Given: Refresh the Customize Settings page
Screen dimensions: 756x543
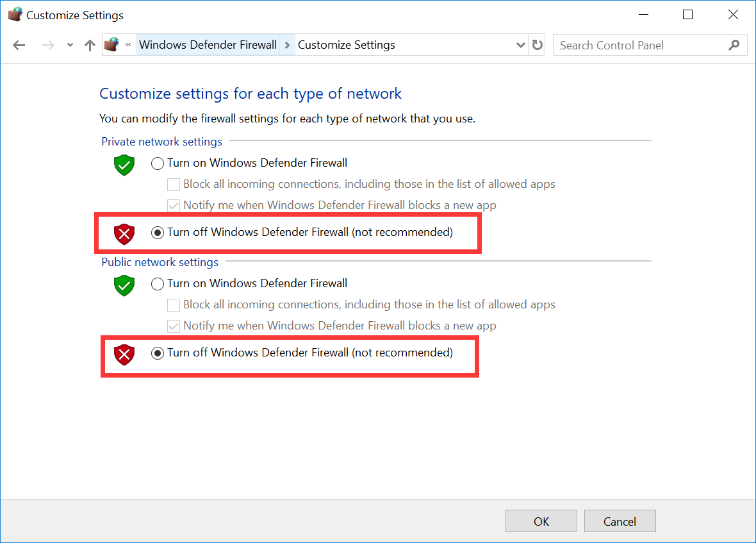Looking at the screenshot, I should pyautogui.click(x=537, y=45).
